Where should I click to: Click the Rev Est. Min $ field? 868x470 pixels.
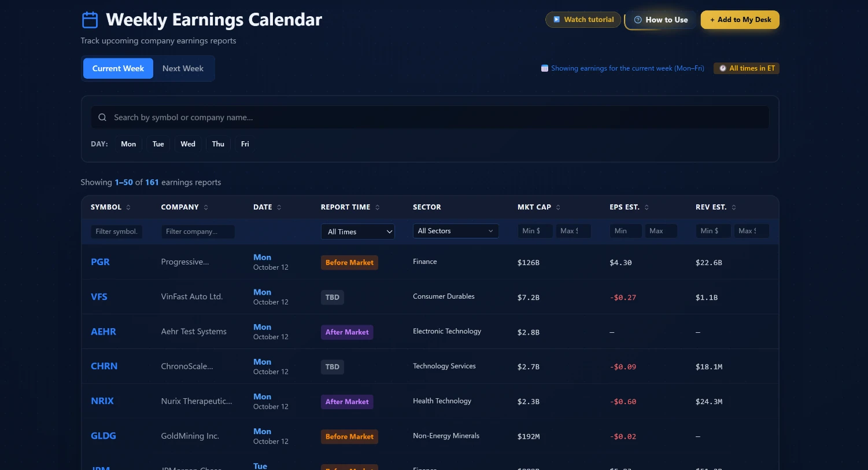713,231
